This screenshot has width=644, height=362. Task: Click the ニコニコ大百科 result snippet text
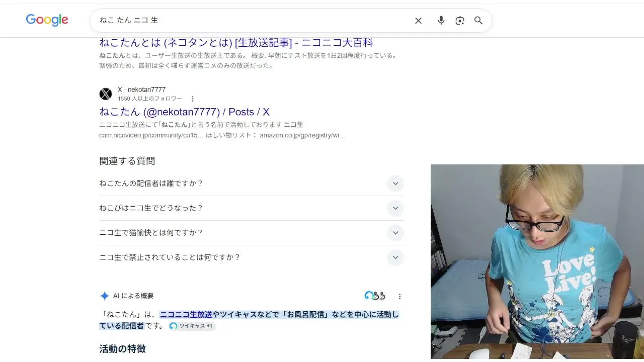[248, 60]
